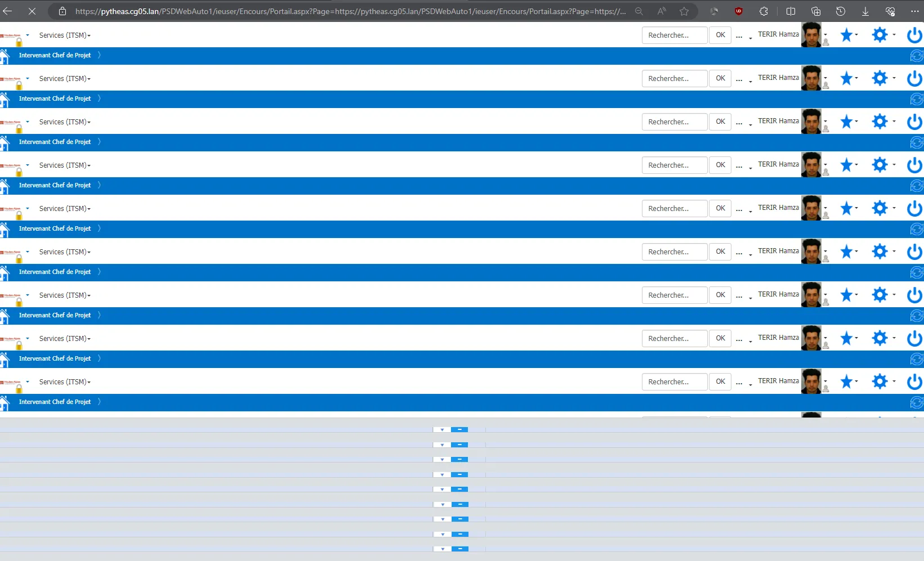Open the topmost blue star favorites dropdown

pyautogui.click(x=849, y=35)
